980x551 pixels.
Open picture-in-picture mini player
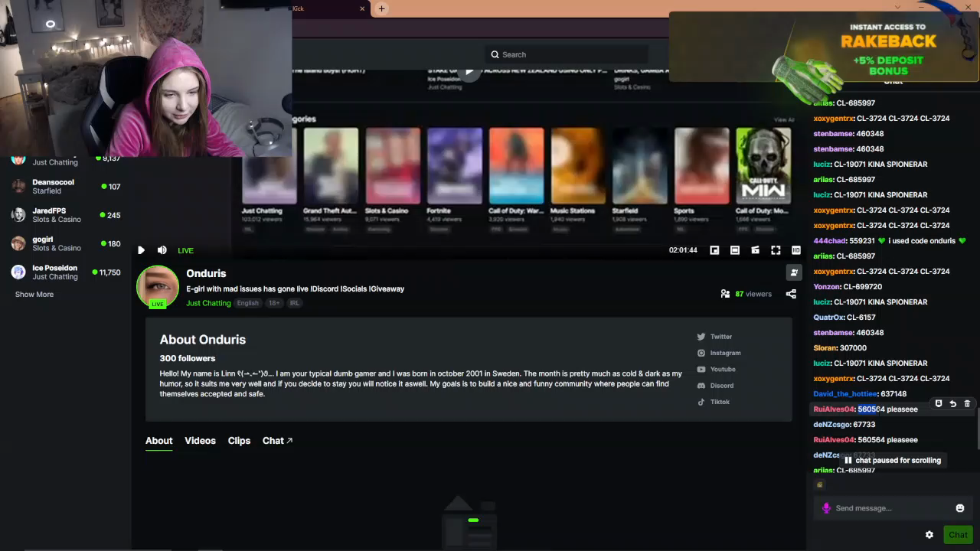(x=714, y=250)
